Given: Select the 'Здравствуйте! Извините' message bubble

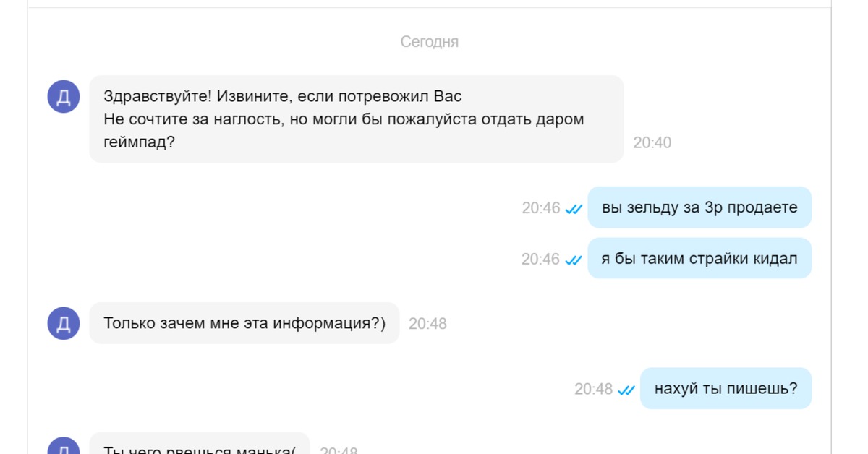Looking at the screenshot, I should tap(356, 119).
